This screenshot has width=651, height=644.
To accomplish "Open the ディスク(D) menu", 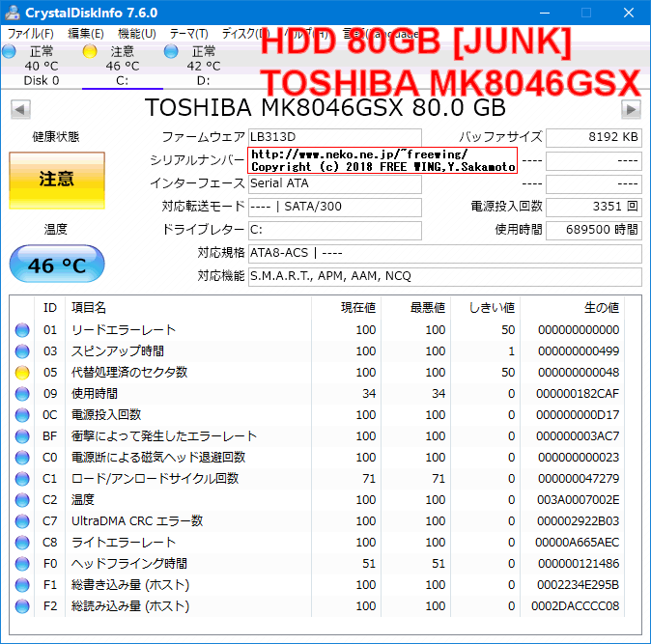I will pyautogui.click(x=245, y=34).
